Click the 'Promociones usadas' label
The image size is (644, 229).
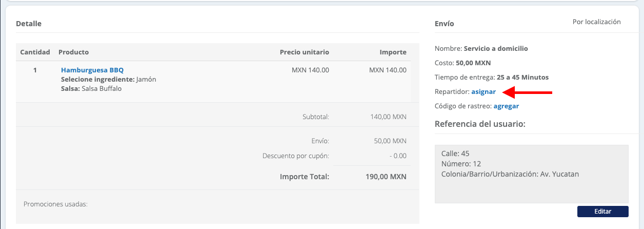coord(55,204)
